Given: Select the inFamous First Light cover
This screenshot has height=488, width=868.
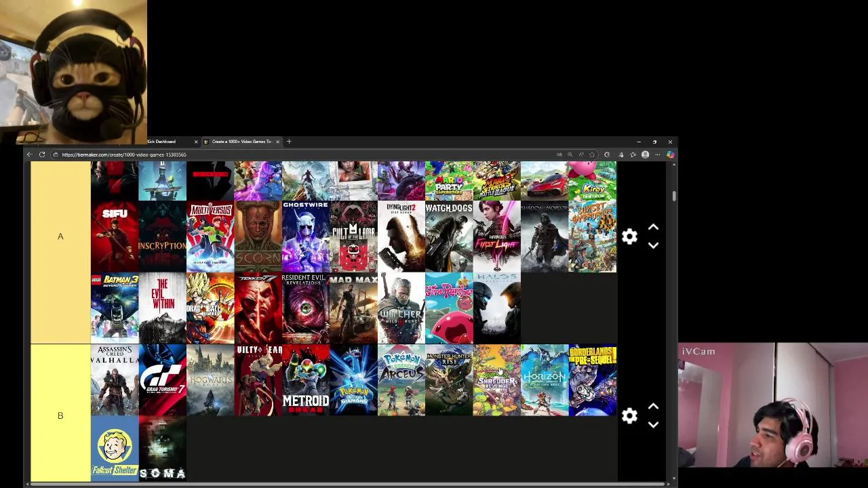Looking at the screenshot, I should (x=497, y=237).
